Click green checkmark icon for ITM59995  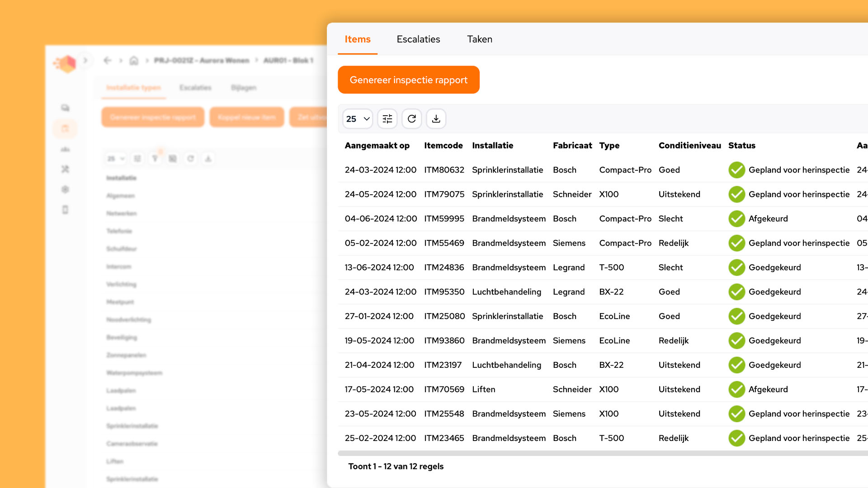click(736, 219)
